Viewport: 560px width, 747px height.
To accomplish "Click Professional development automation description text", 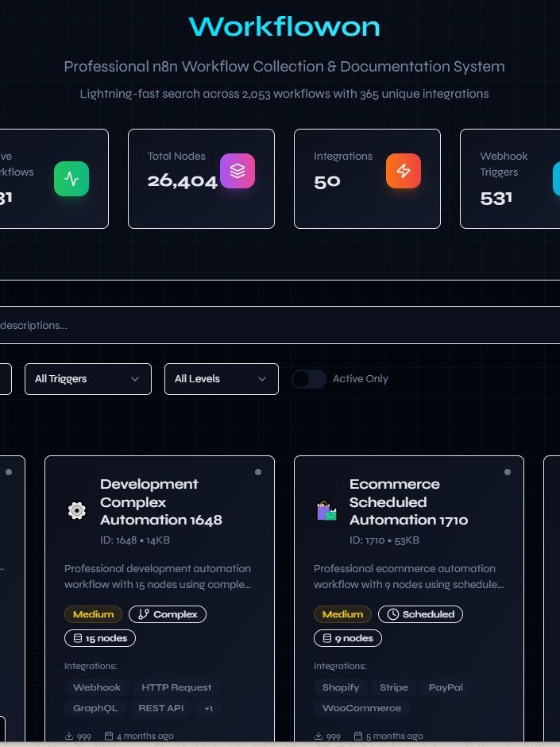I will [x=157, y=576].
